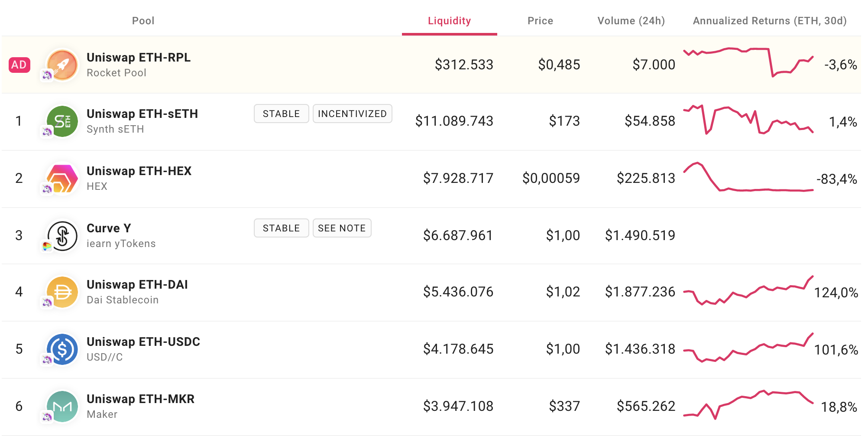The image size is (868, 436).
Task: Sort by Annualized Returns column header
Action: pos(770,21)
